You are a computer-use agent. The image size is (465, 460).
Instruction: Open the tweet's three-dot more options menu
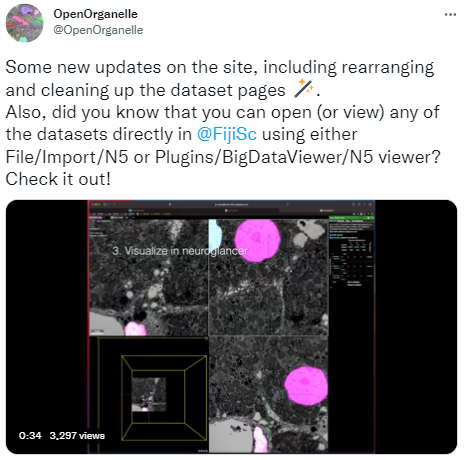[x=450, y=14]
